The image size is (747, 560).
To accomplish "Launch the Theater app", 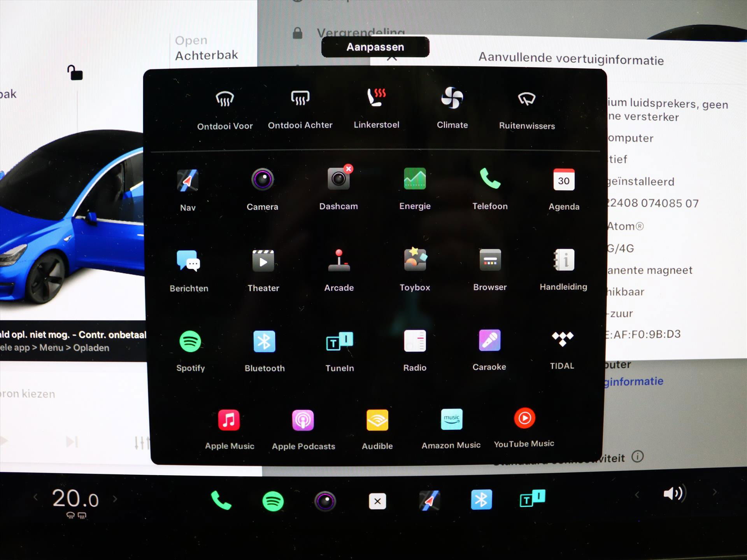I will coord(263,271).
